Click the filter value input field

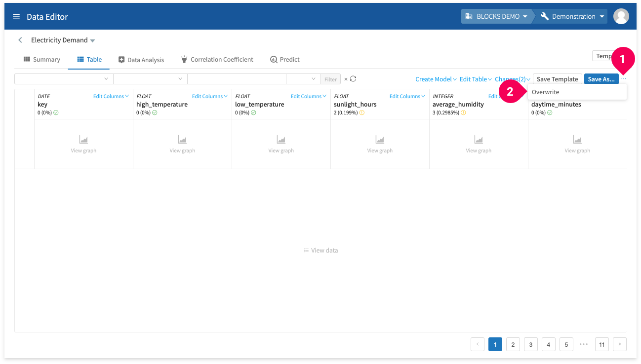pos(237,79)
